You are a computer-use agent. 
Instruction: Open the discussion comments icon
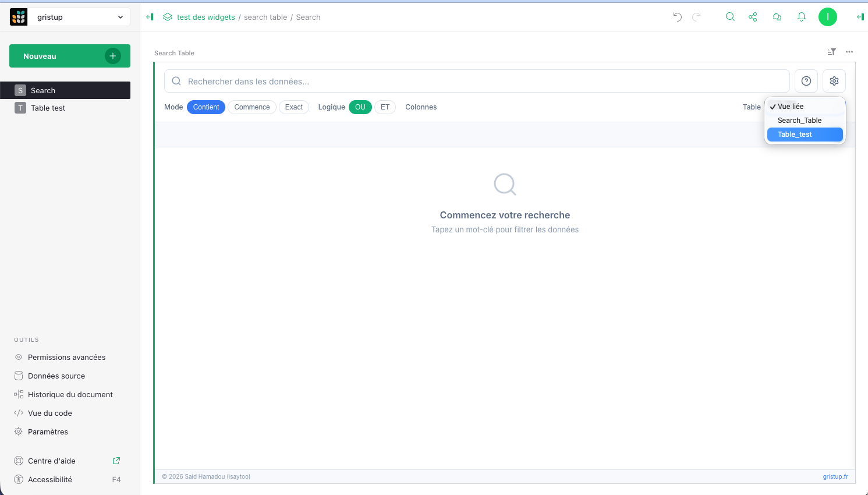pos(777,17)
